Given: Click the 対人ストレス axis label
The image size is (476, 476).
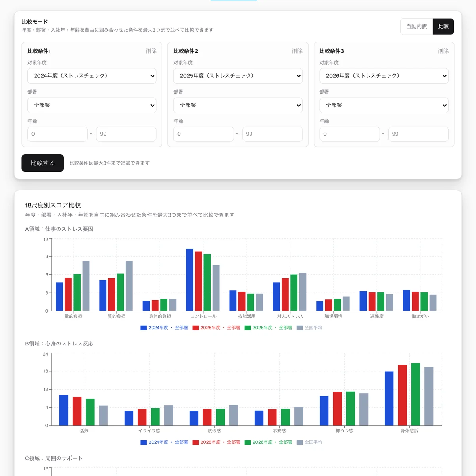Looking at the screenshot, I should point(290,317).
